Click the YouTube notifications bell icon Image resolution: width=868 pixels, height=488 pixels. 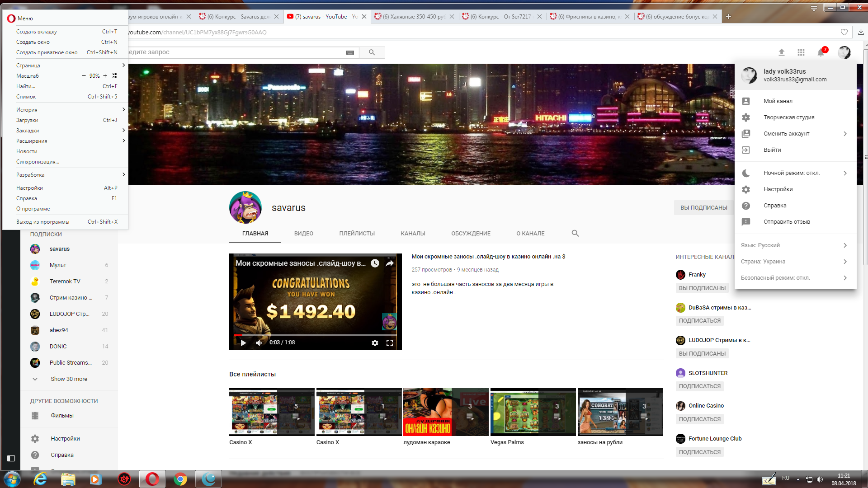tap(821, 52)
